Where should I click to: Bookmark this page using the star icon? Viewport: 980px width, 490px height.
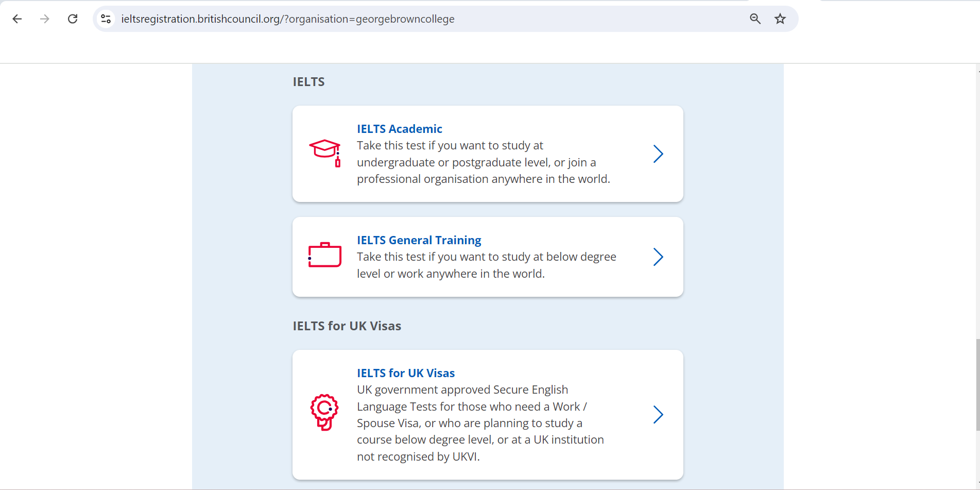coord(780,19)
